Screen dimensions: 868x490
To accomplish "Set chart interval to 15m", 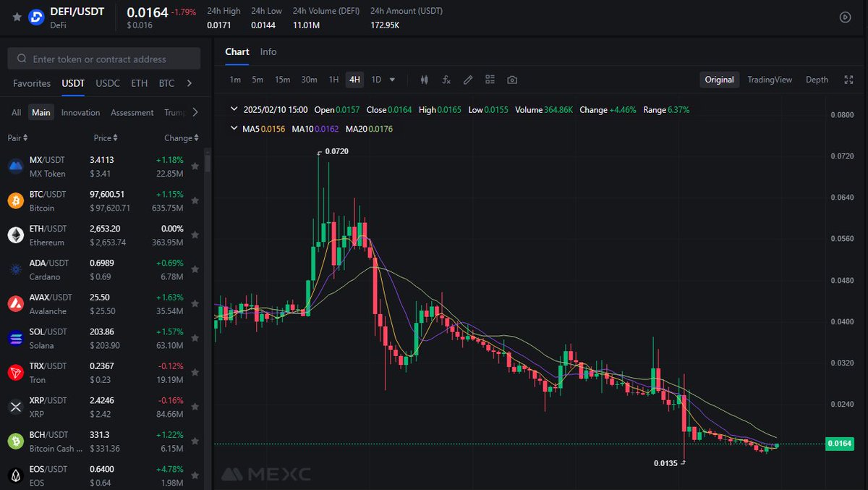I will tap(282, 80).
